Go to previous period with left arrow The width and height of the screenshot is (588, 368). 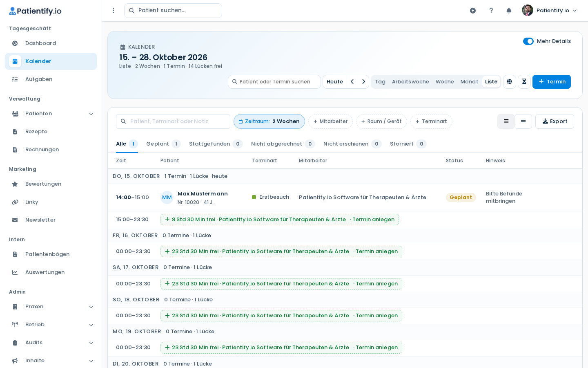pos(352,82)
